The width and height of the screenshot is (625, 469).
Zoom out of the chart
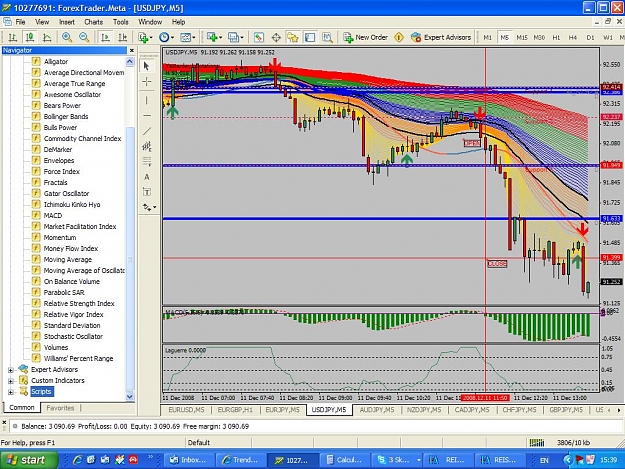click(x=84, y=37)
